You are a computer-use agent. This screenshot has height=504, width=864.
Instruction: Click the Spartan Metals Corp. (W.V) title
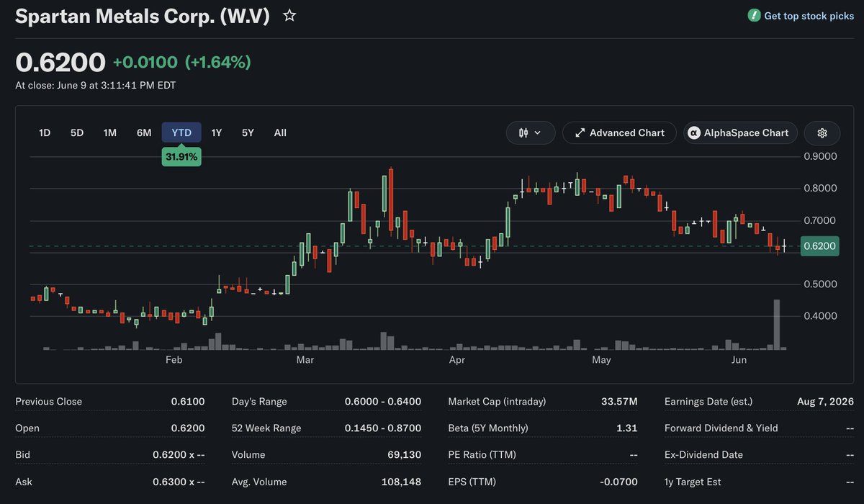point(143,16)
